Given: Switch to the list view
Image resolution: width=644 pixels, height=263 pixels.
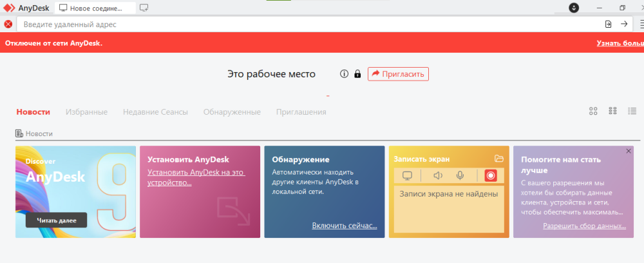Looking at the screenshot, I should click(x=632, y=111).
